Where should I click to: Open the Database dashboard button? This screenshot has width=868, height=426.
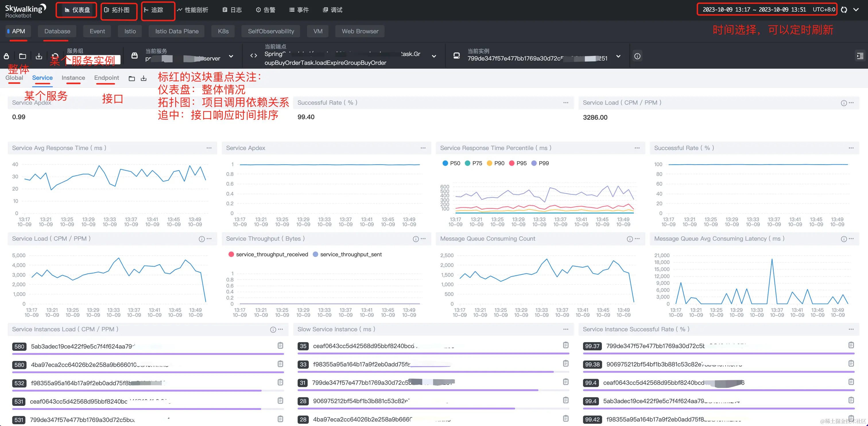coord(57,31)
